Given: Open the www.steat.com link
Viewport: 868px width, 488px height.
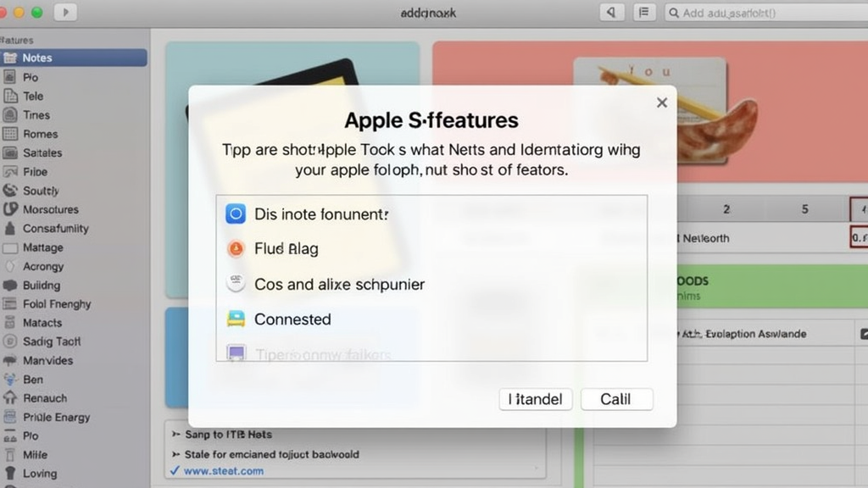Looking at the screenshot, I should pos(224,470).
